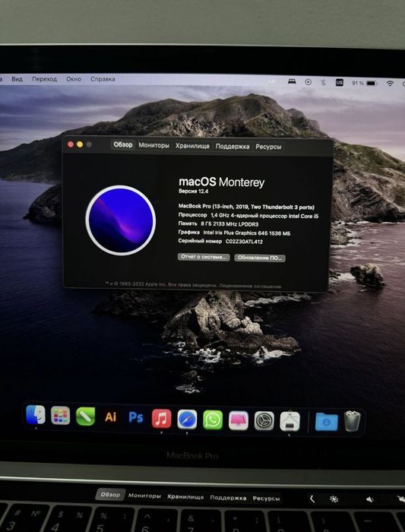The width and height of the screenshot is (405, 532).
Task: Click the Обновление ПО... button
Action: click(x=260, y=258)
